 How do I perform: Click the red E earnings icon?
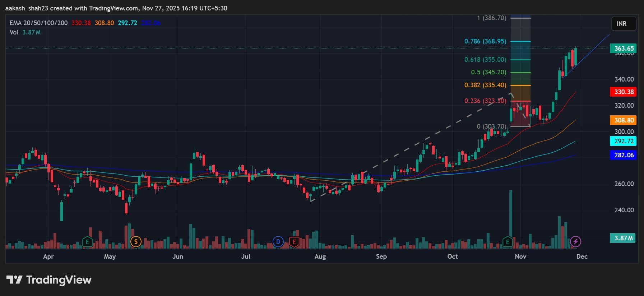point(294,242)
